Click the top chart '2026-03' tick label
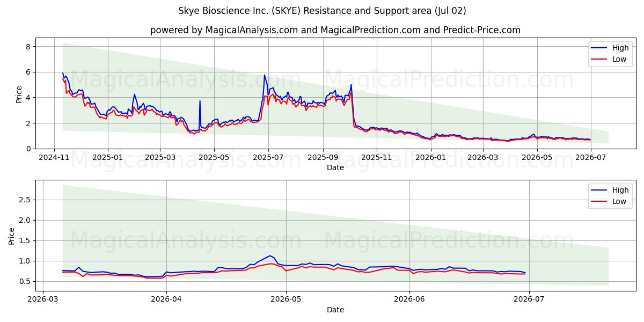The height and width of the screenshot is (322, 644). [484, 158]
